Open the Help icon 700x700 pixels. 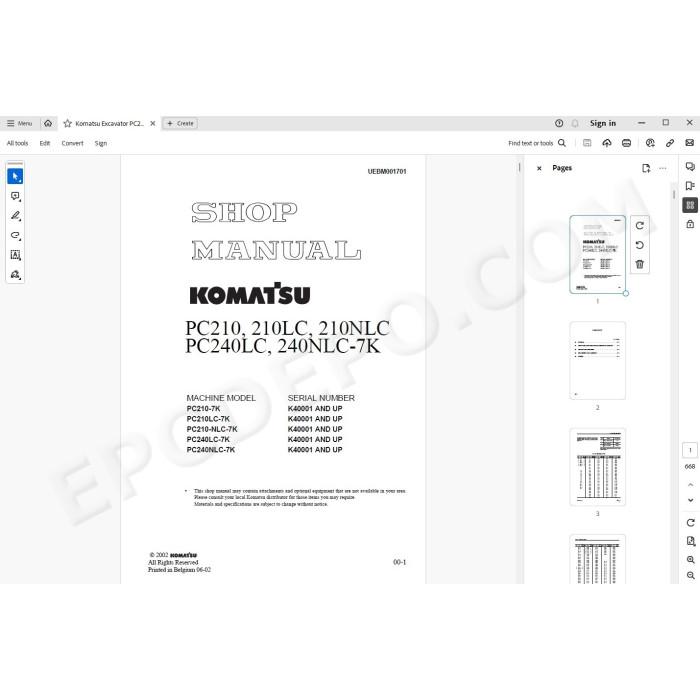click(x=559, y=123)
